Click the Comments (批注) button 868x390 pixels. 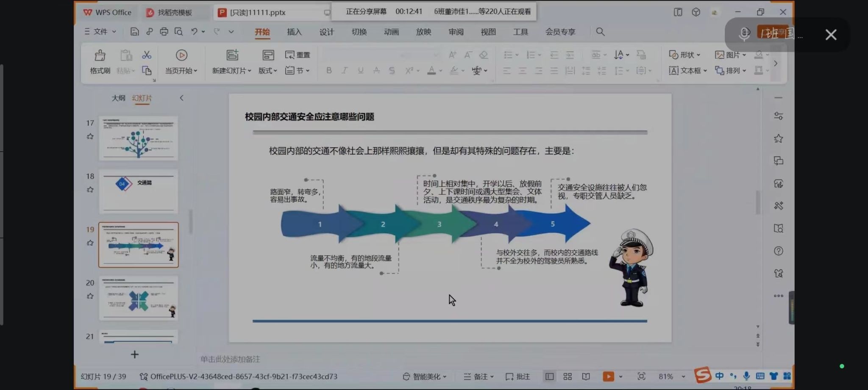click(x=518, y=376)
